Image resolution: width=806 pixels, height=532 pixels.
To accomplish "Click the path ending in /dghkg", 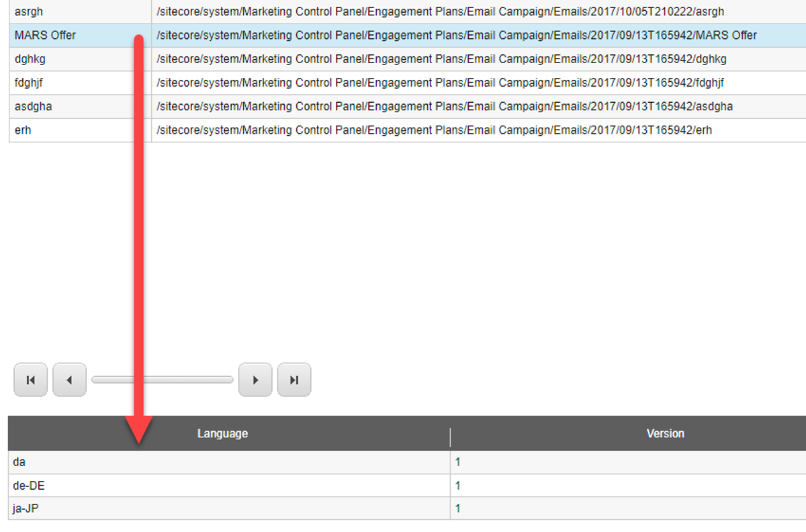I will [x=441, y=59].
